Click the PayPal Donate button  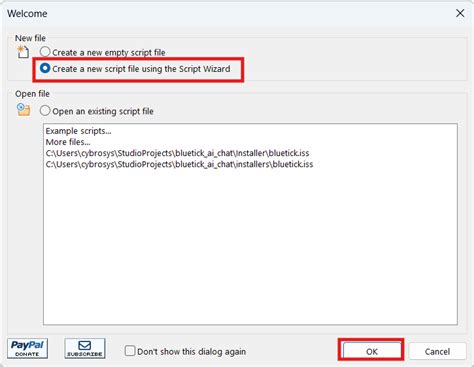tap(27, 348)
